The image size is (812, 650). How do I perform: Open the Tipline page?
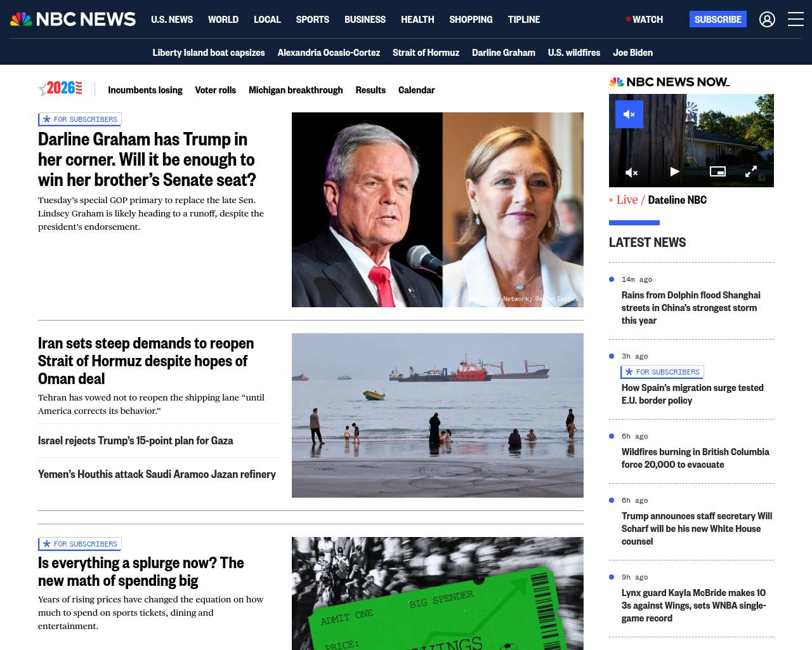524,20
